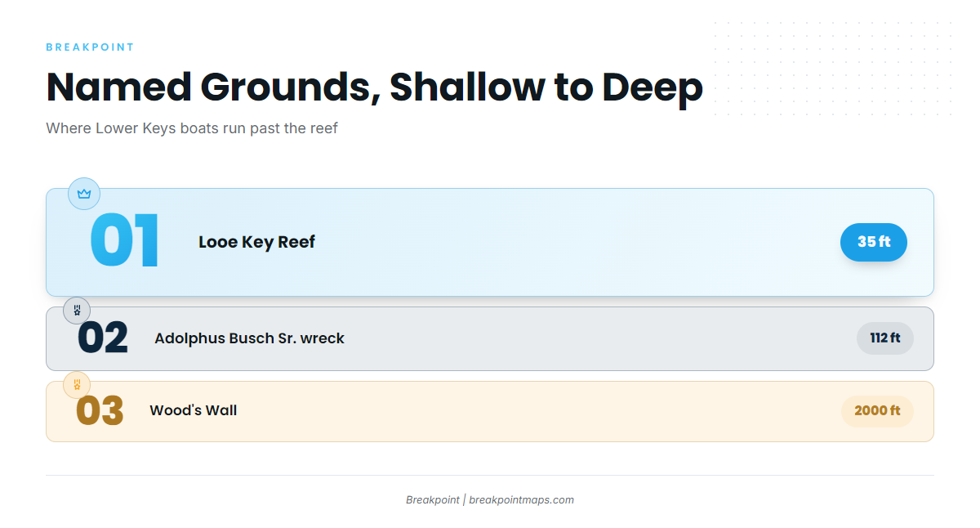
Task: Click empty area of the blue first-place card
Action: click(572, 242)
